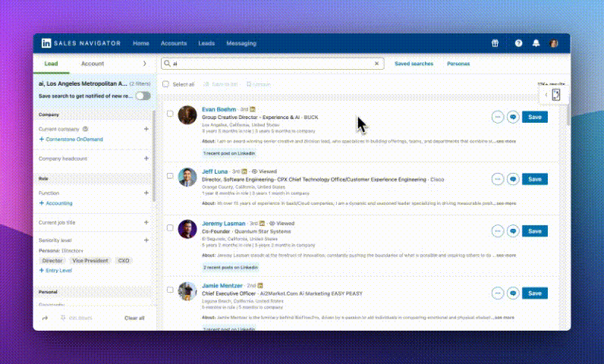Open more options for Evan Boehm

[498, 117]
